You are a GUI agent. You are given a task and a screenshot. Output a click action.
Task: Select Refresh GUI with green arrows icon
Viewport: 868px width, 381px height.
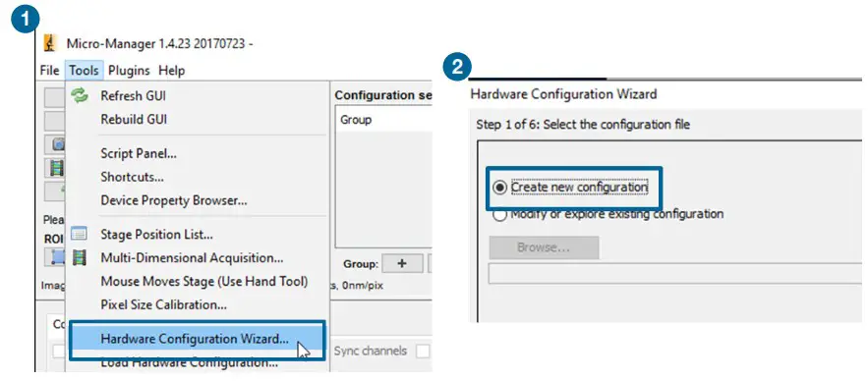click(x=133, y=96)
